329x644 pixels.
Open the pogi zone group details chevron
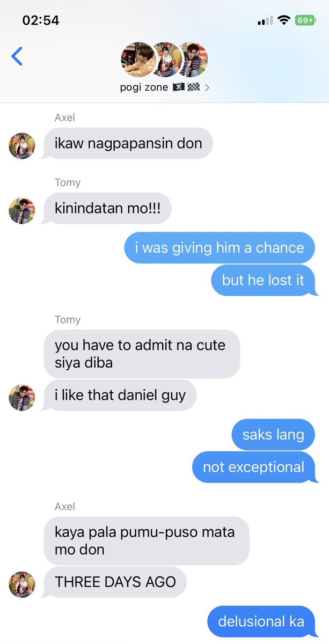coord(207,87)
